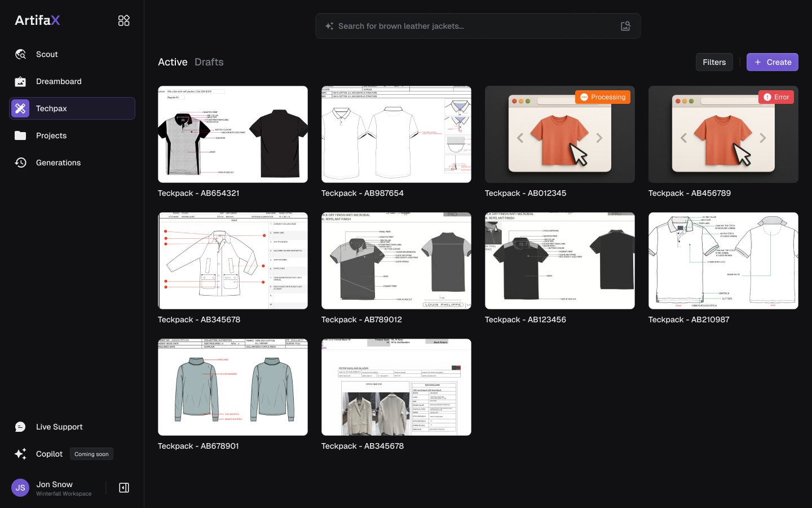Open Teckpack - AB654321 thumbnail
This screenshot has width=812, height=508.
(233, 134)
